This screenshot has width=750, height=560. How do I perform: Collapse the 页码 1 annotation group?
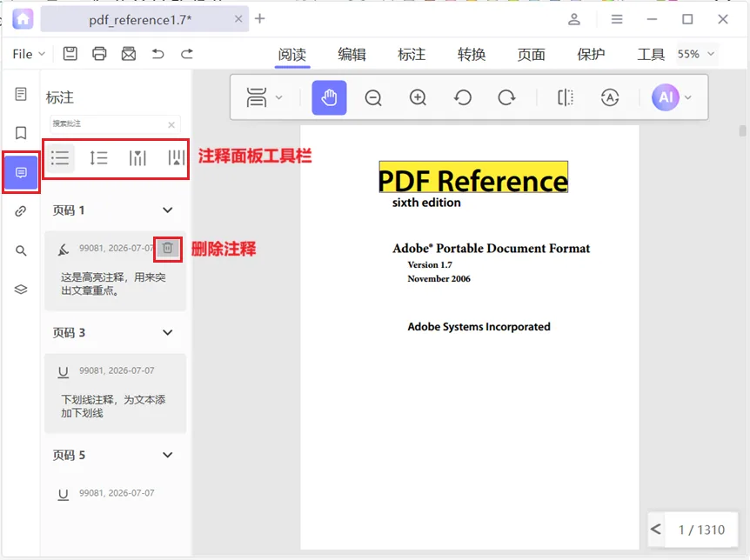(x=167, y=210)
